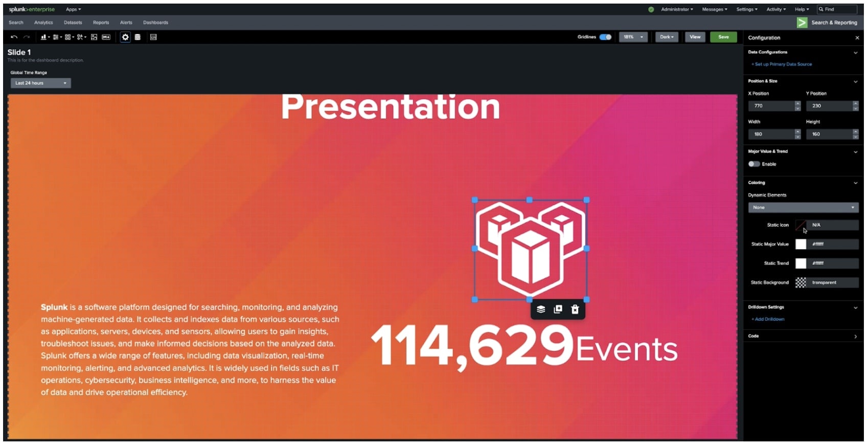Open the Administrator menu
868x446 pixels.
click(677, 9)
